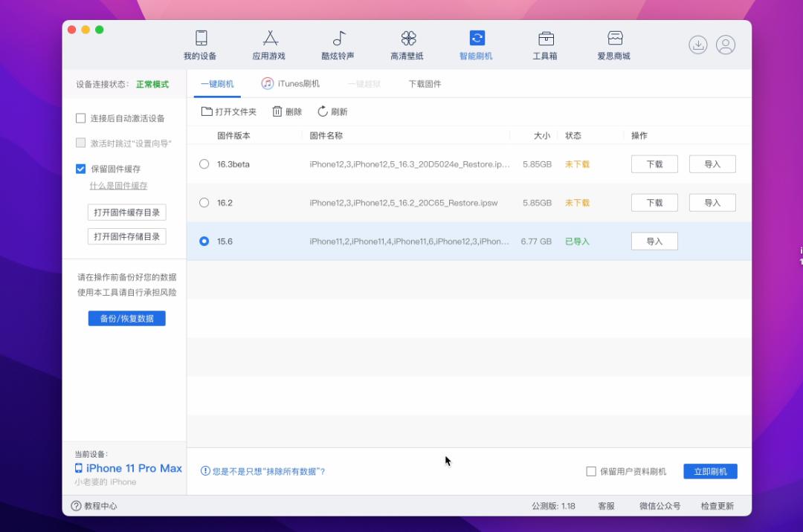Refresh the firmware list with 刷新 icon
Image resolution: width=803 pixels, height=532 pixels.
[332, 111]
